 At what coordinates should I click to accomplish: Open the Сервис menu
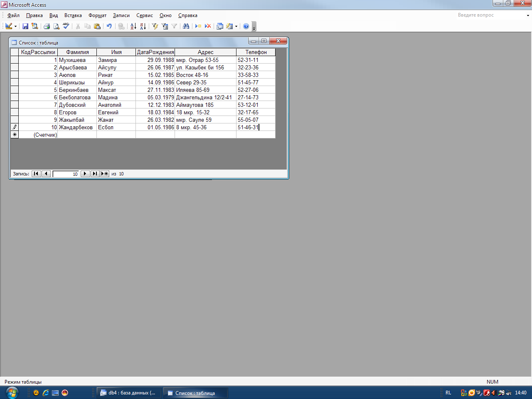point(145,15)
